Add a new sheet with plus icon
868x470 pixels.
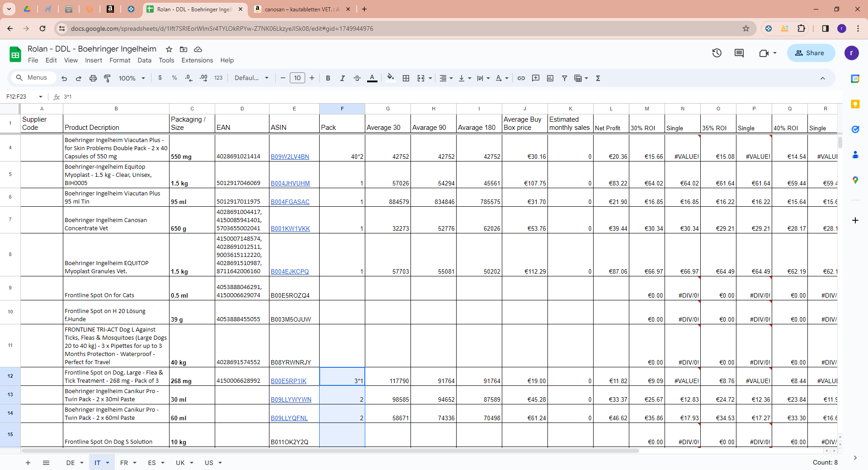point(28,463)
